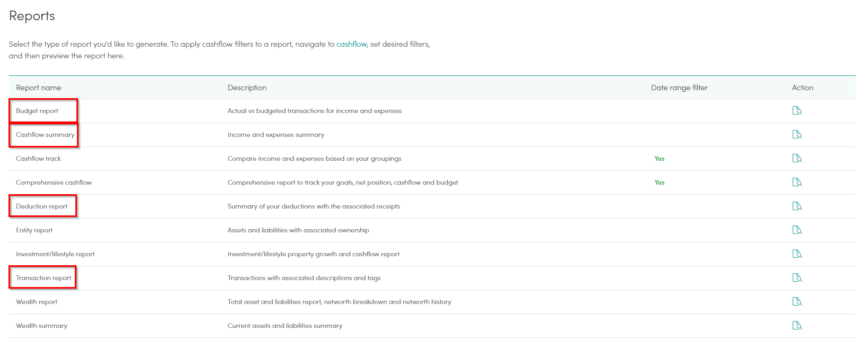Click the Report name column header

(x=39, y=88)
